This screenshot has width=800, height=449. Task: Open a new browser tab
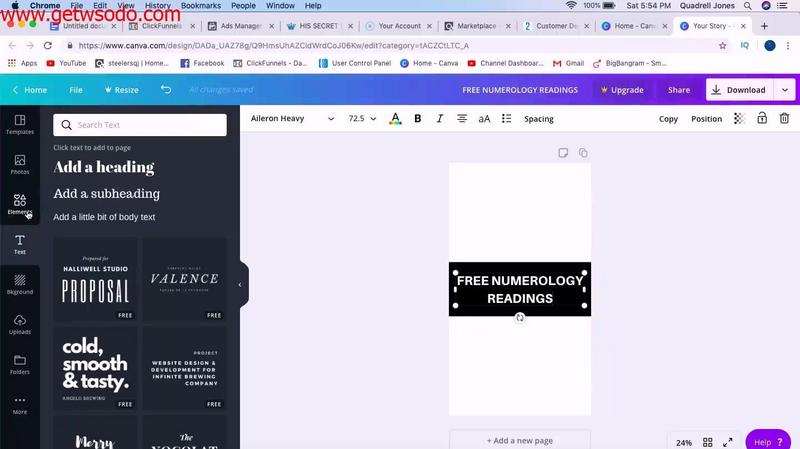764,26
